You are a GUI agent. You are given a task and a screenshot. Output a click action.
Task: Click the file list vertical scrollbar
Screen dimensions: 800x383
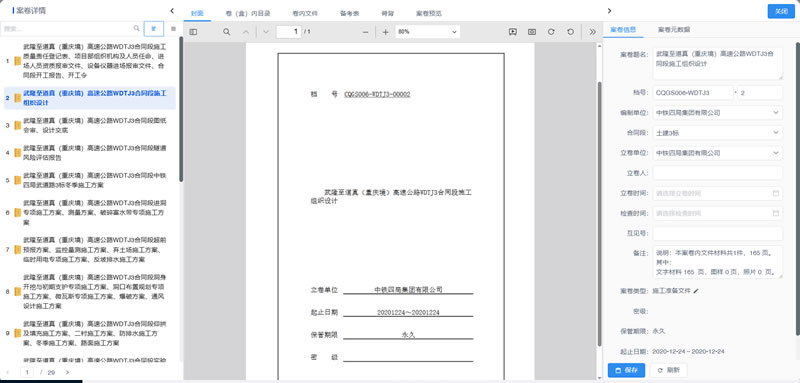click(x=181, y=109)
